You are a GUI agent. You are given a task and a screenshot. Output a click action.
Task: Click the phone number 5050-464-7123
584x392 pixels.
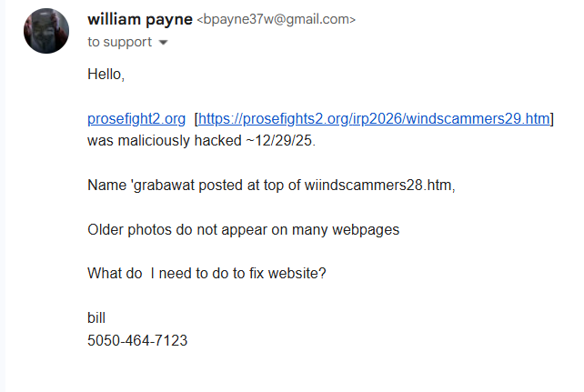(x=137, y=339)
